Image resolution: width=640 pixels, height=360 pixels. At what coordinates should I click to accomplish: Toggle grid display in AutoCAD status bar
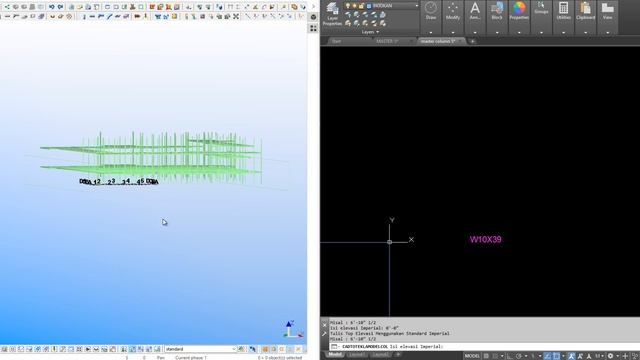[x=486, y=356]
